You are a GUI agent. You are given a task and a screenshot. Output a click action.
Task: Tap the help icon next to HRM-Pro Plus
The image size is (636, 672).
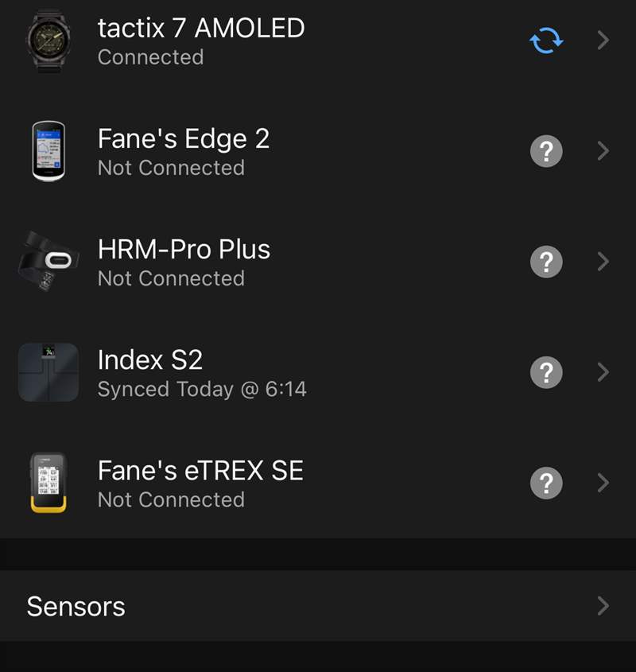pos(546,262)
